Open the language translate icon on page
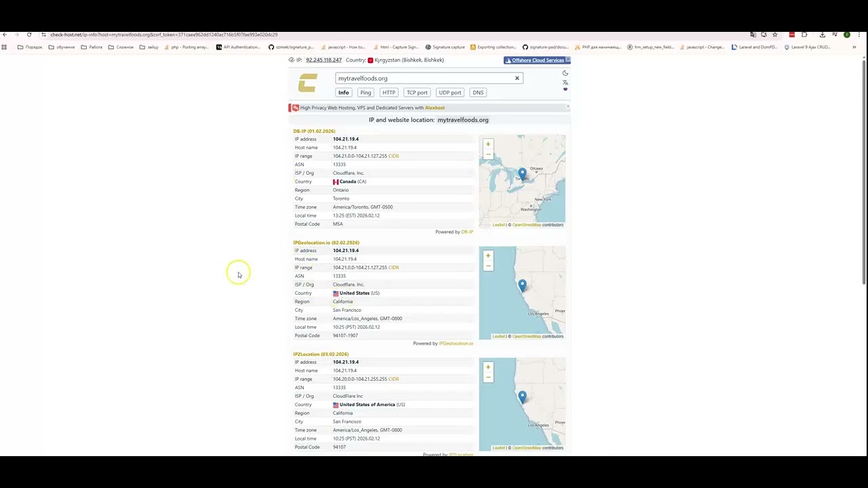The width and height of the screenshot is (868, 488). coord(565,82)
